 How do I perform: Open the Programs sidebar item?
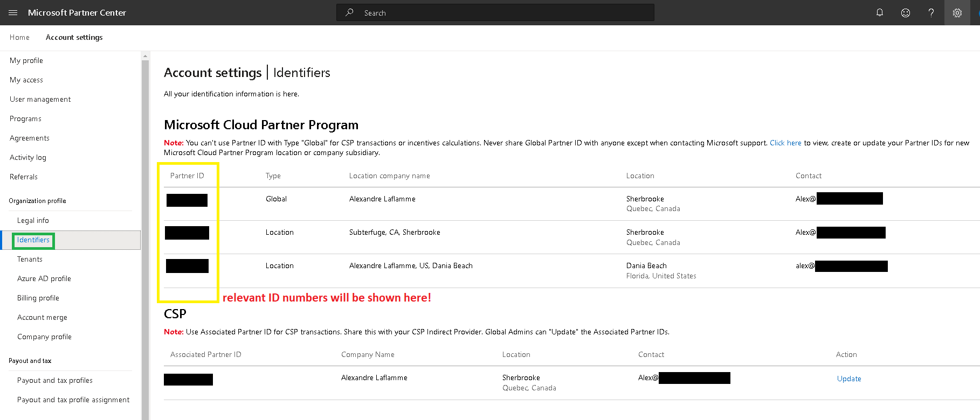[25, 118]
